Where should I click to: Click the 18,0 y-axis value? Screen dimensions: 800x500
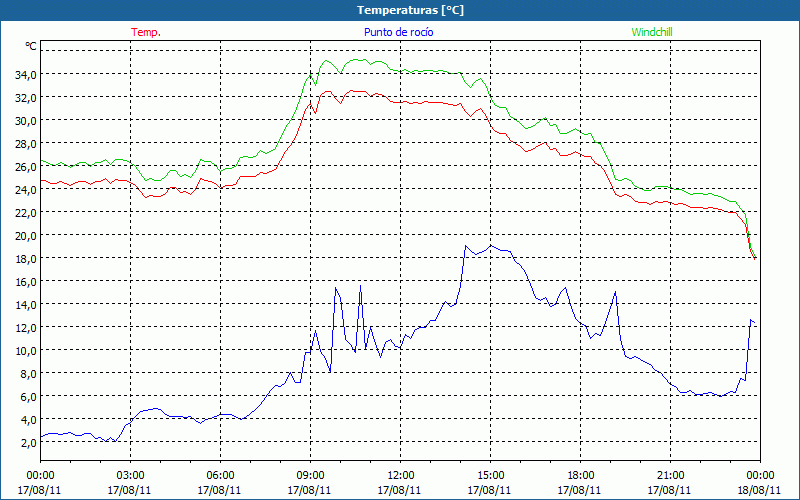pos(26,259)
